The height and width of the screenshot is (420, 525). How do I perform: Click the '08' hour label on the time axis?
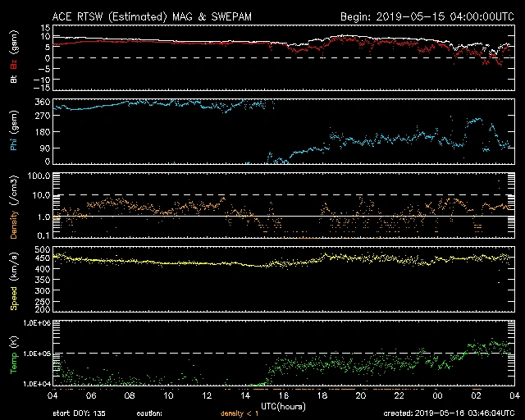click(x=130, y=396)
